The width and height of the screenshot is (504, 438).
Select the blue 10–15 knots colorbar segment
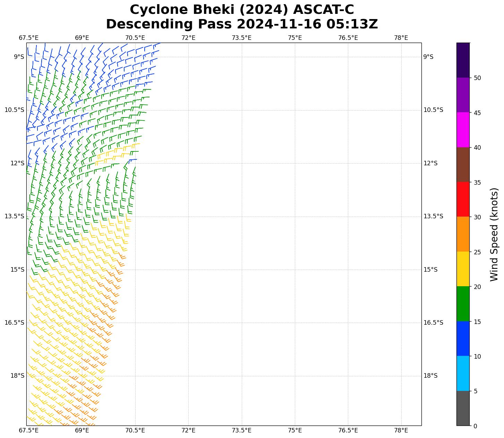(x=463, y=339)
